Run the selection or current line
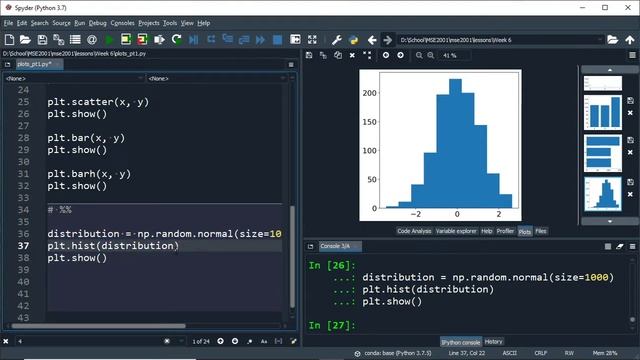The height and width of the screenshot is (360, 640). point(159,40)
